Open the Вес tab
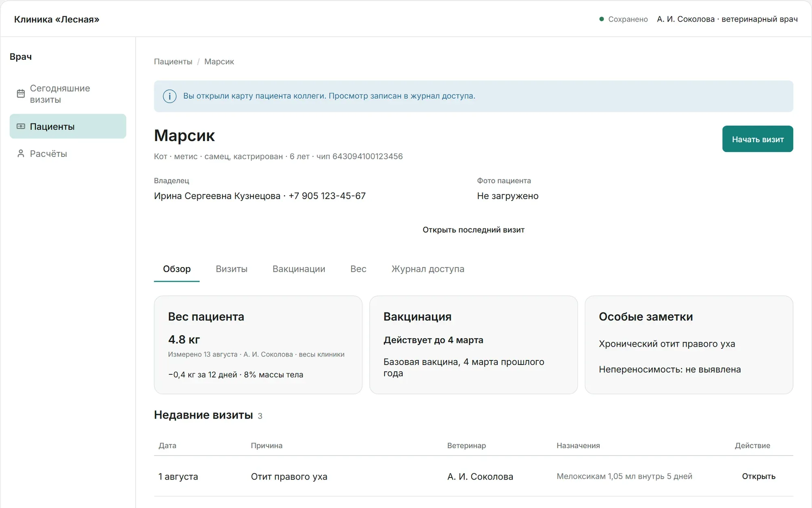This screenshot has width=812, height=508. (358, 269)
